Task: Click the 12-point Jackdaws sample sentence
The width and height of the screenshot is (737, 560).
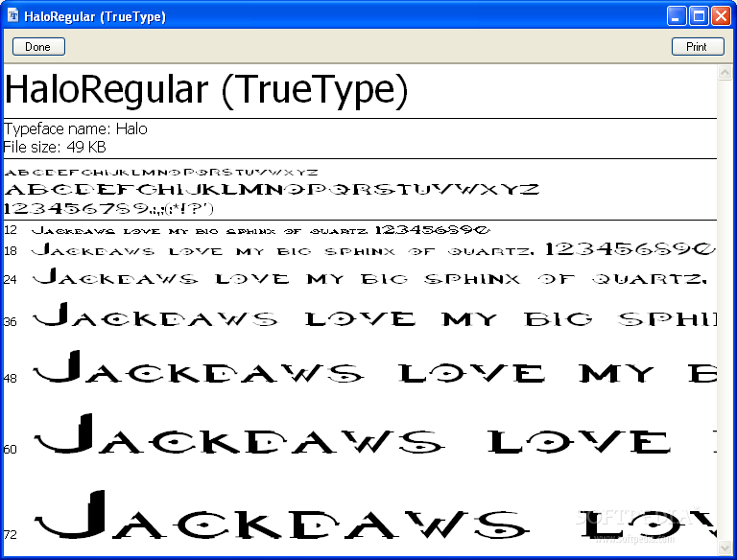Action: pos(261,230)
